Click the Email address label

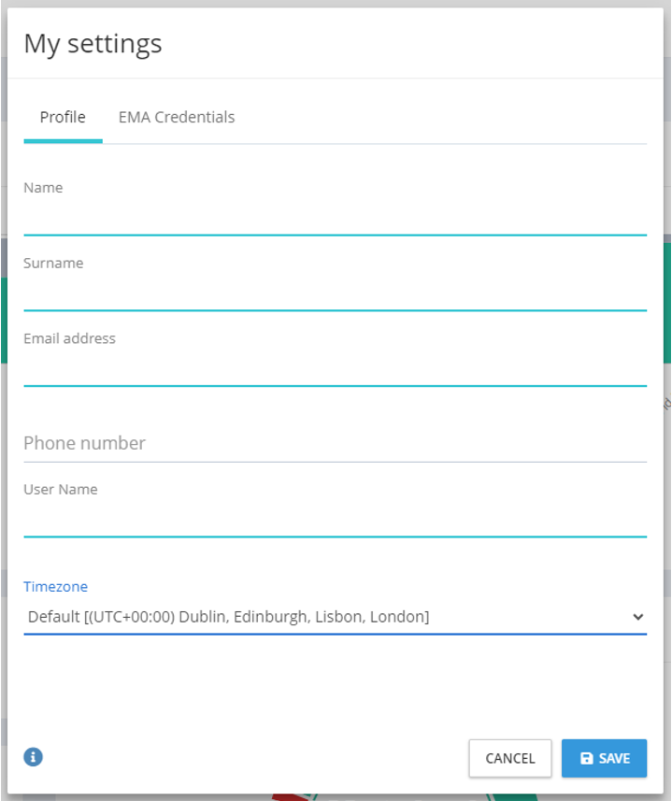(69, 338)
